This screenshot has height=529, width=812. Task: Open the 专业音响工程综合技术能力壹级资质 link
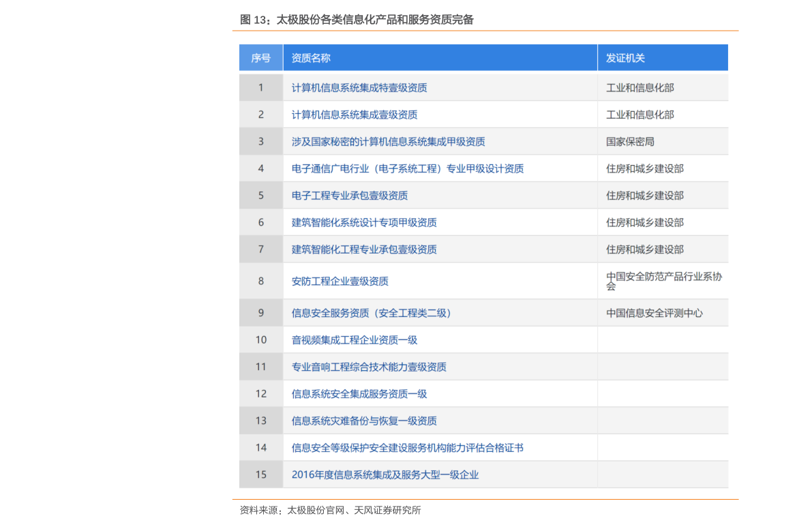369,367
